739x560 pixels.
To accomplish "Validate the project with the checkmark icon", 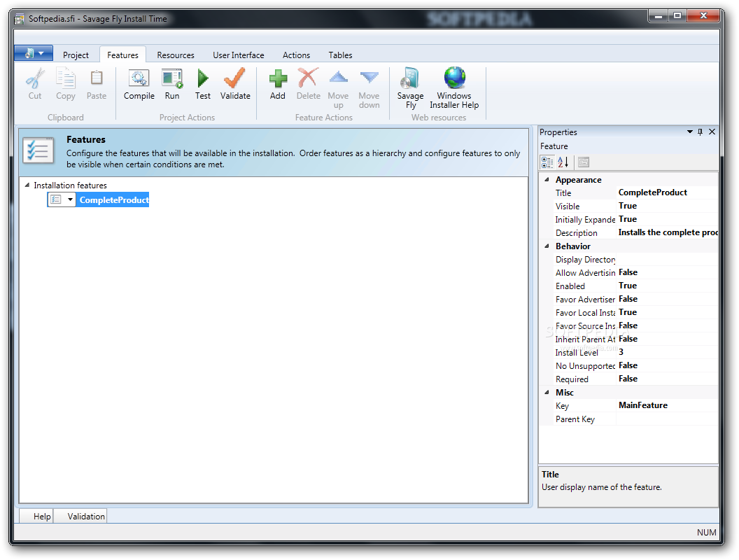I will pyautogui.click(x=234, y=78).
